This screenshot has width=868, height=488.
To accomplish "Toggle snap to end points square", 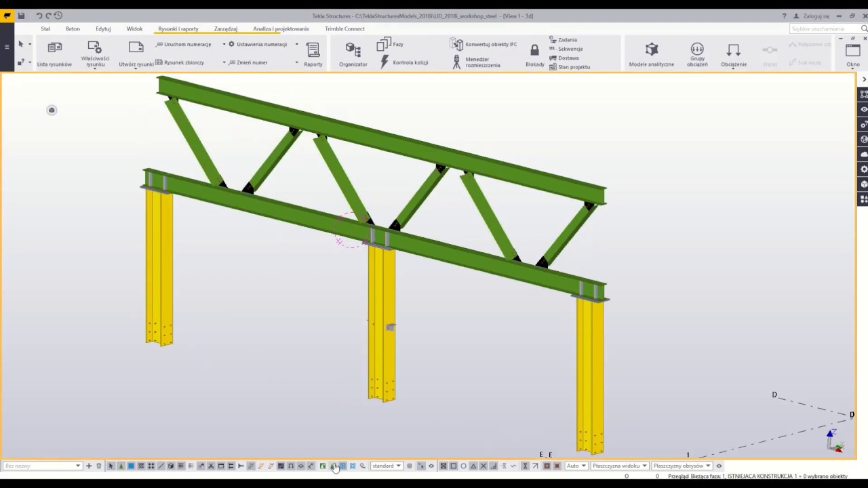I will pos(454,466).
